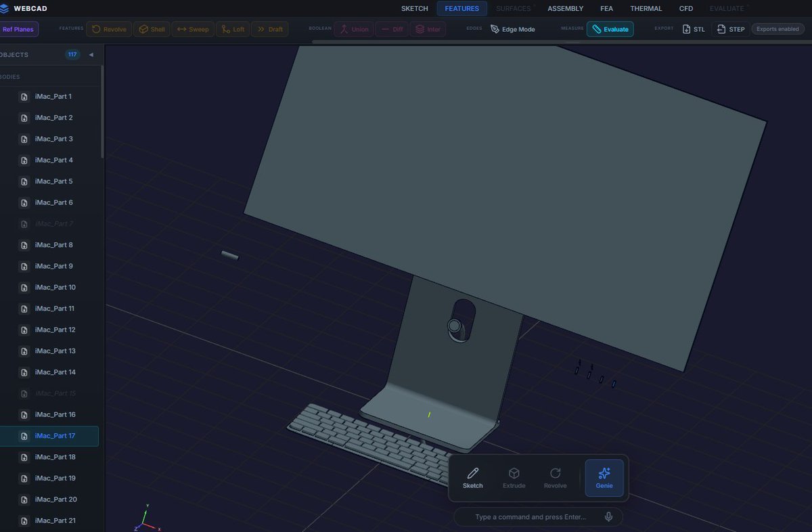812x532 pixels.
Task: Select iMac_Part 21 in the bodies list
Action: tap(50, 520)
